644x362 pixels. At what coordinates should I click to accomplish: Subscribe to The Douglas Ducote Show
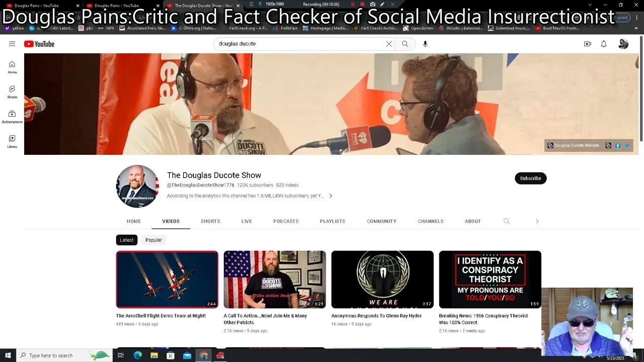pos(530,178)
